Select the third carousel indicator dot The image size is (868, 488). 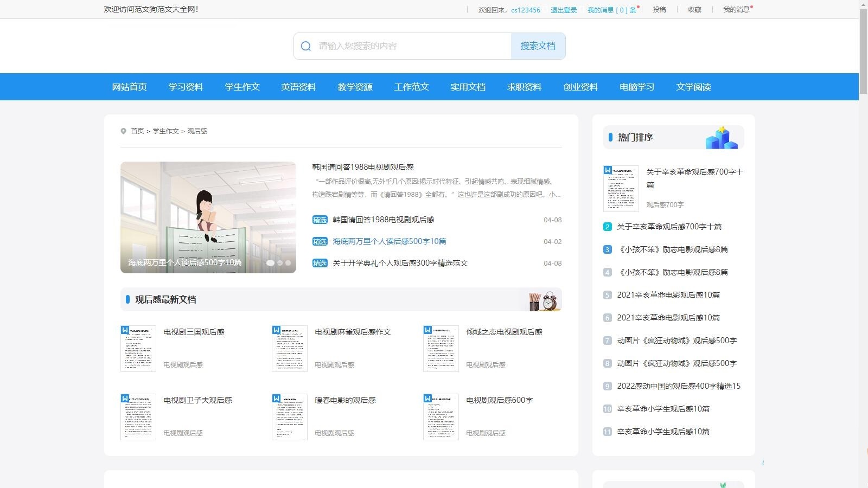[288, 262]
